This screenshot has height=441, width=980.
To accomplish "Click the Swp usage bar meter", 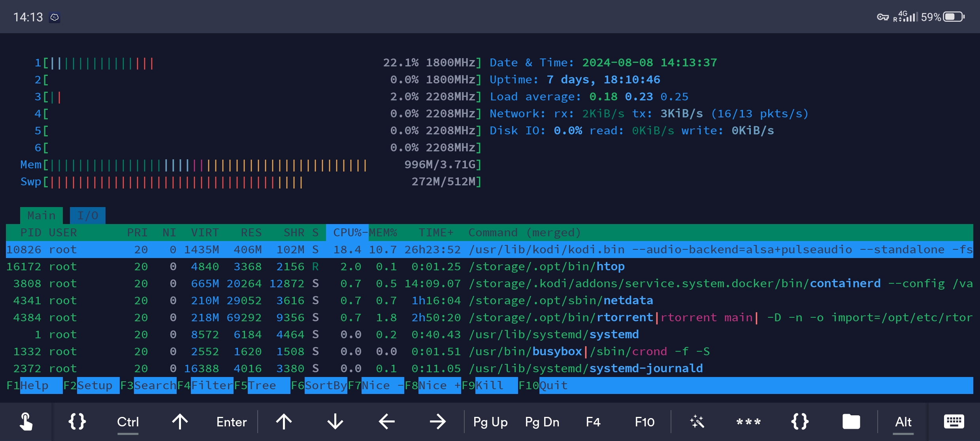I will tap(251, 182).
